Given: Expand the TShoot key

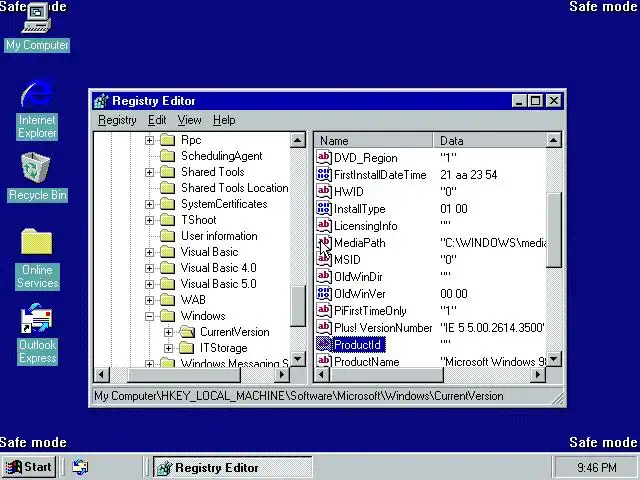Looking at the screenshot, I should (x=149, y=220).
